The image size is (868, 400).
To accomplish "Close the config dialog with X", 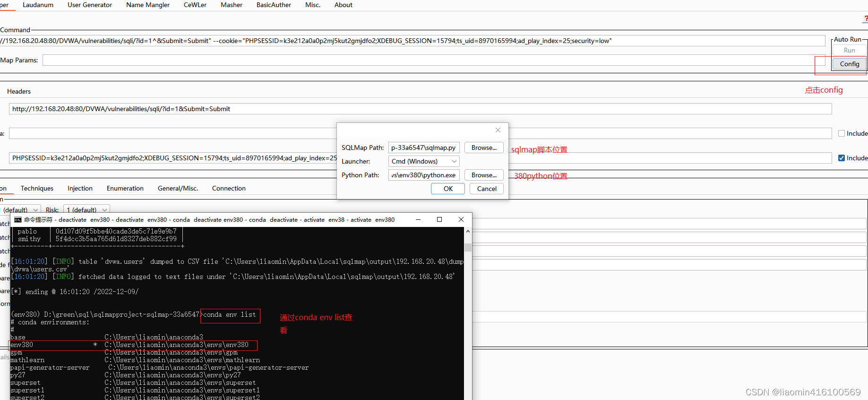I will [x=498, y=130].
